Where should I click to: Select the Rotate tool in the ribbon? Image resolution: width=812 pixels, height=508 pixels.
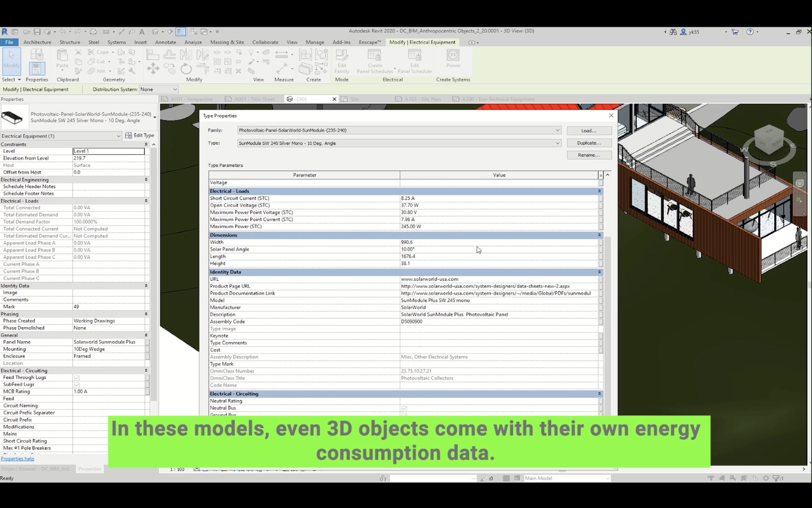[186, 69]
